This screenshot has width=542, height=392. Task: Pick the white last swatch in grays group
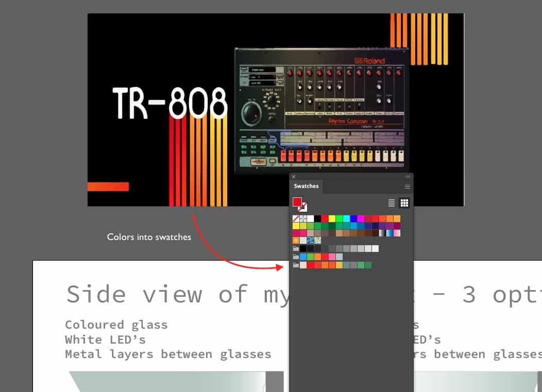tap(376, 249)
